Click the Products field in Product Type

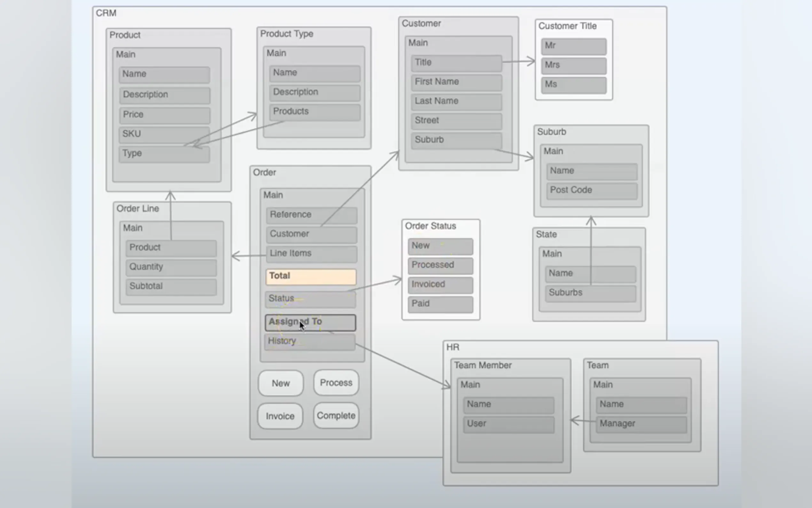click(315, 112)
